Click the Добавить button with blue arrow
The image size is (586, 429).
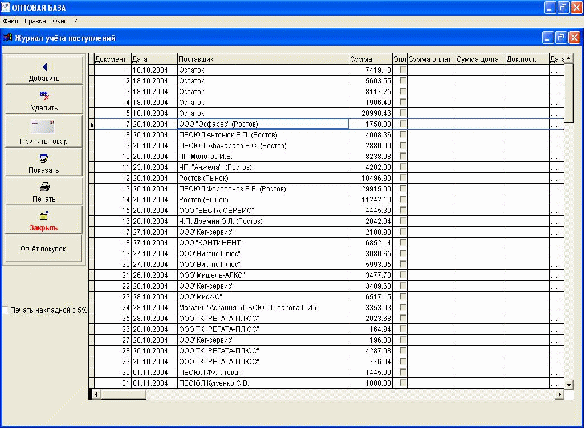(x=44, y=70)
